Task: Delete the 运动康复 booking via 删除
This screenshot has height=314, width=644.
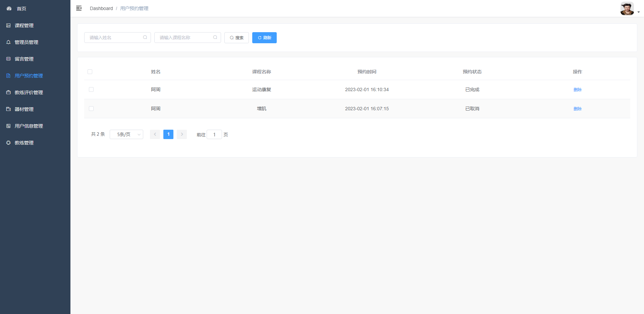Action: [577, 89]
